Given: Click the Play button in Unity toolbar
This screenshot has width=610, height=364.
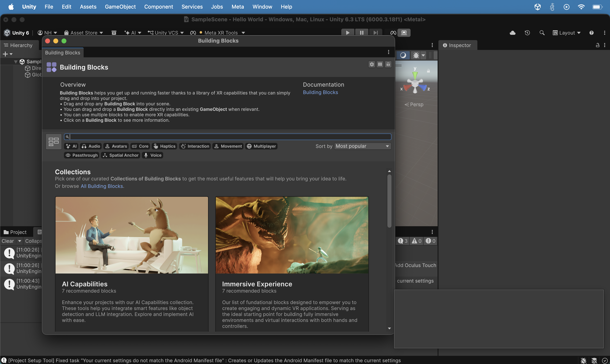Looking at the screenshot, I should pos(348,33).
